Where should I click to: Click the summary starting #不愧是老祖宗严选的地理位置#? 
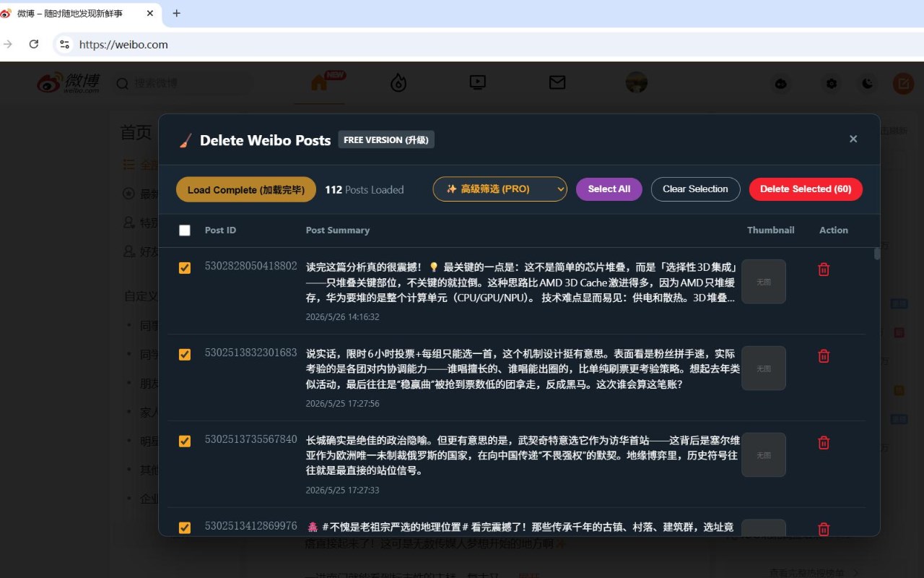[520, 528]
